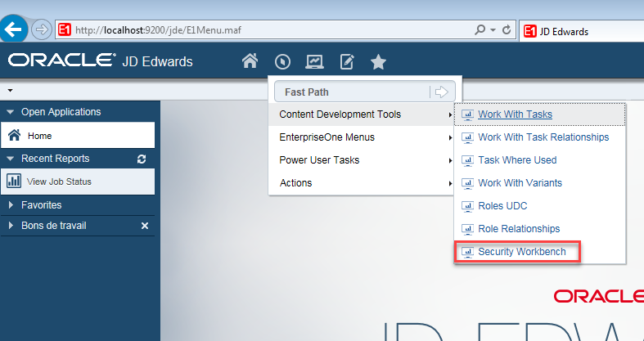Expand the Content Development Tools submenu arrow
644x341 pixels.
click(450, 115)
